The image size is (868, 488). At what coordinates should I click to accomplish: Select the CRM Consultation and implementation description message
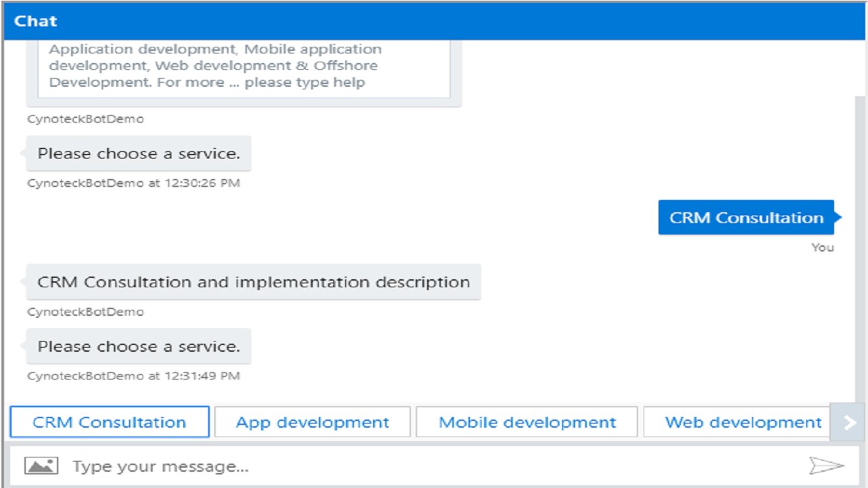[253, 282]
